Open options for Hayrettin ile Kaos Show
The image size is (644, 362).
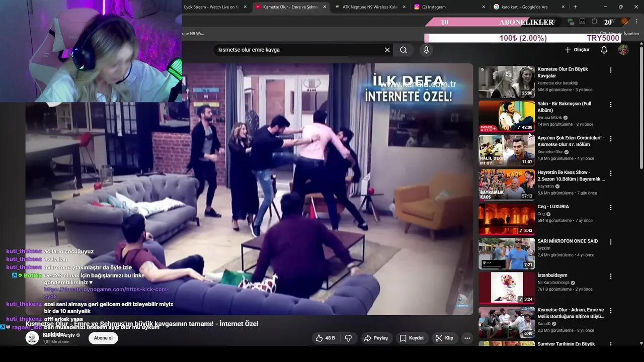click(611, 173)
